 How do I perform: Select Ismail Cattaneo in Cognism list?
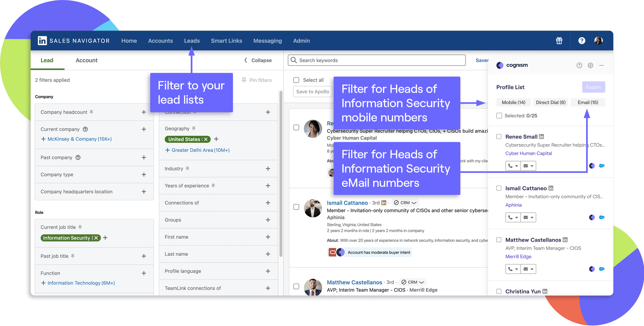tap(499, 188)
